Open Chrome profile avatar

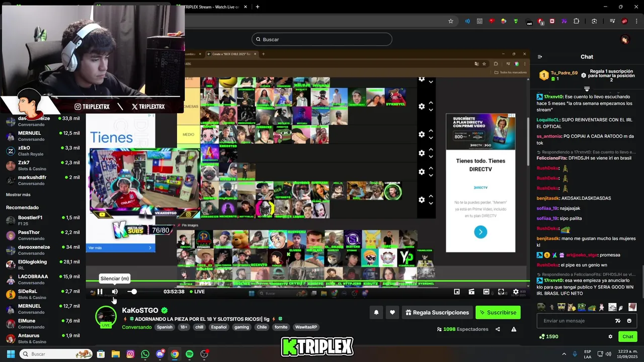[x=624, y=21]
